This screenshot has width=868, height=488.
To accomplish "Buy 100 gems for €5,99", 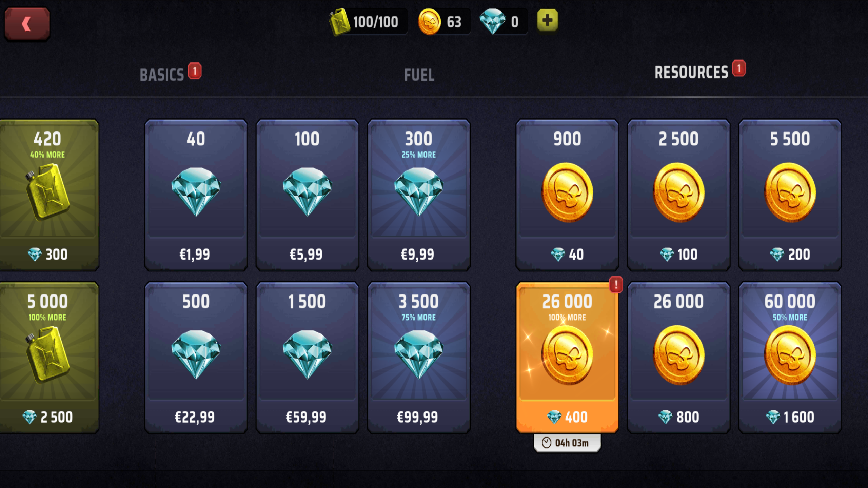I will [307, 195].
